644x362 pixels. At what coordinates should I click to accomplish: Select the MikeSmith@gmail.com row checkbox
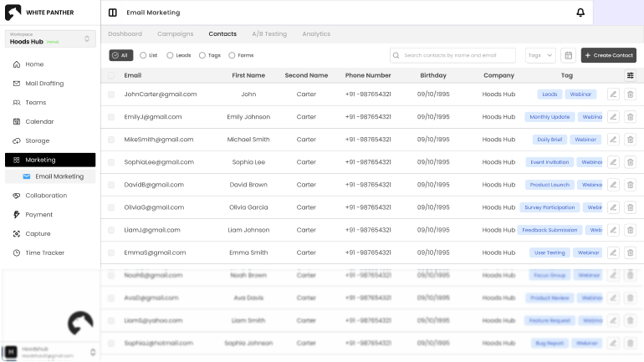pos(111,140)
